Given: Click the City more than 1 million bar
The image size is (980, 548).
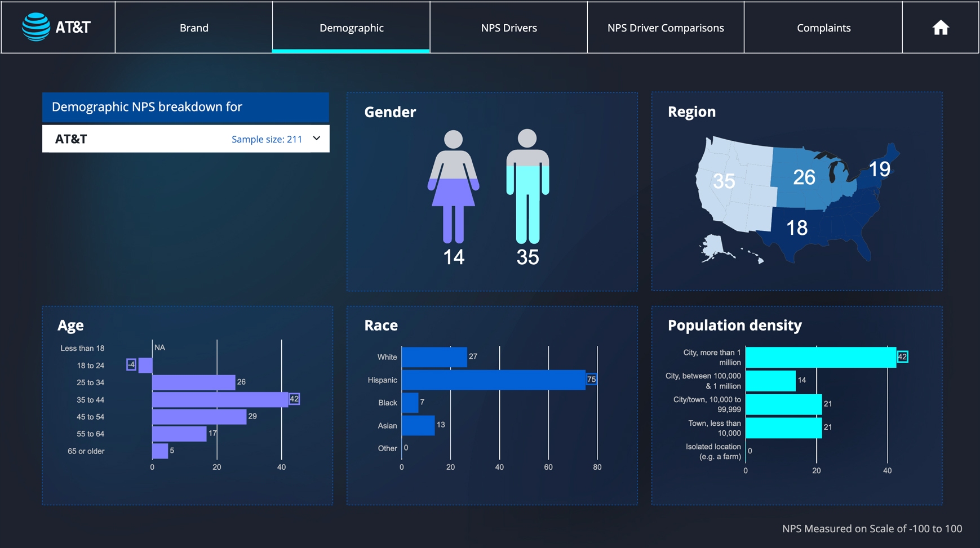Looking at the screenshot, I should tap(821, 357).
